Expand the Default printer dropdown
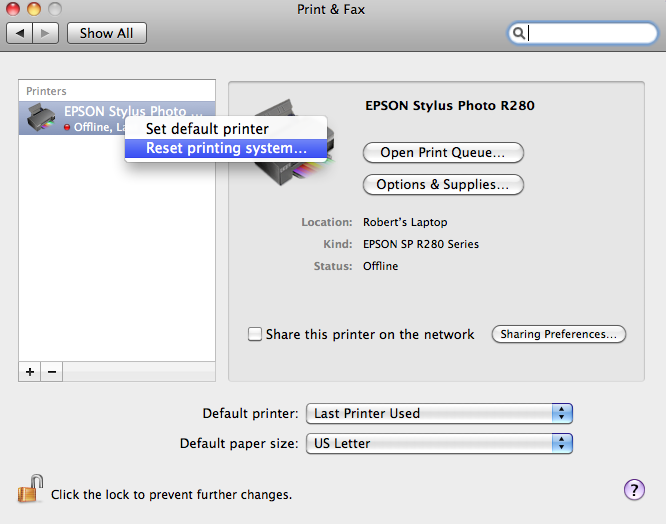The height and width of the screenshot is (524, 666). [x=439, y=413]
